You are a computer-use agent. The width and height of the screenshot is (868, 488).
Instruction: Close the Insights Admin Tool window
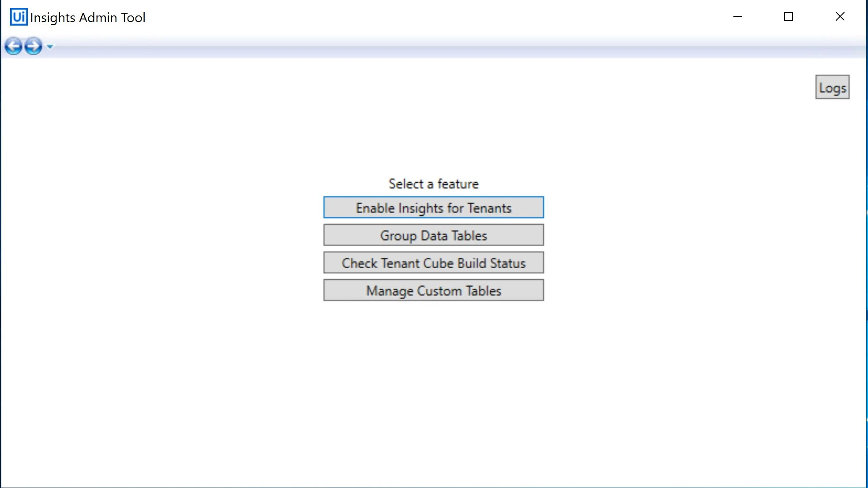click(x=840, y=17)
